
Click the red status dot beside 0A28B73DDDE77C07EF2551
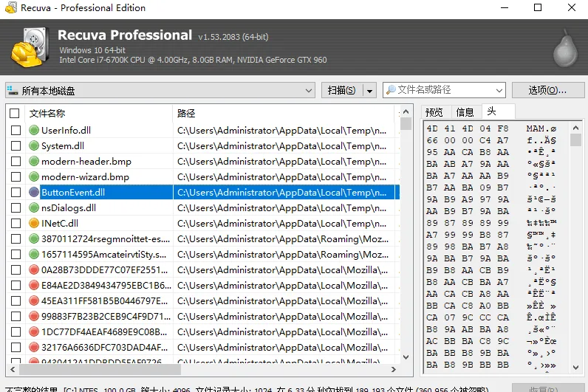(x=34, y=270)
